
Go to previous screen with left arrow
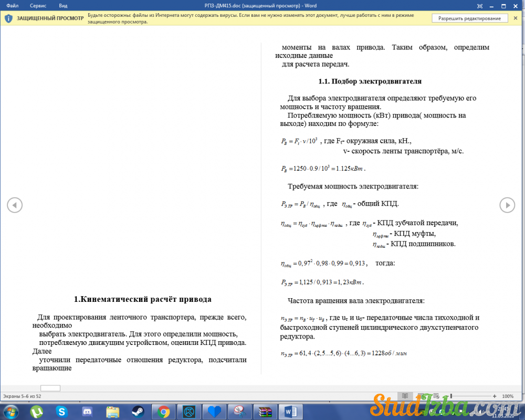click(x=15, y=205)
